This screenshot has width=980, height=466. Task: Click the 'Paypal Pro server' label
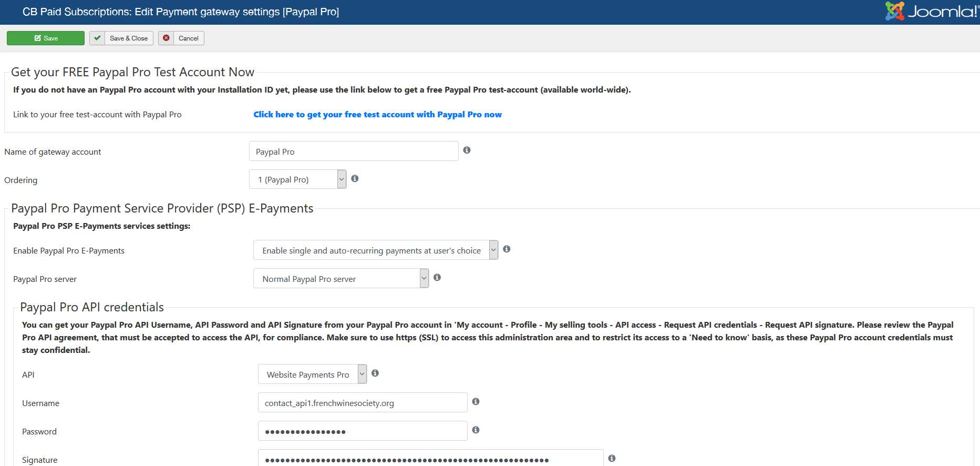tap(45, 279)
